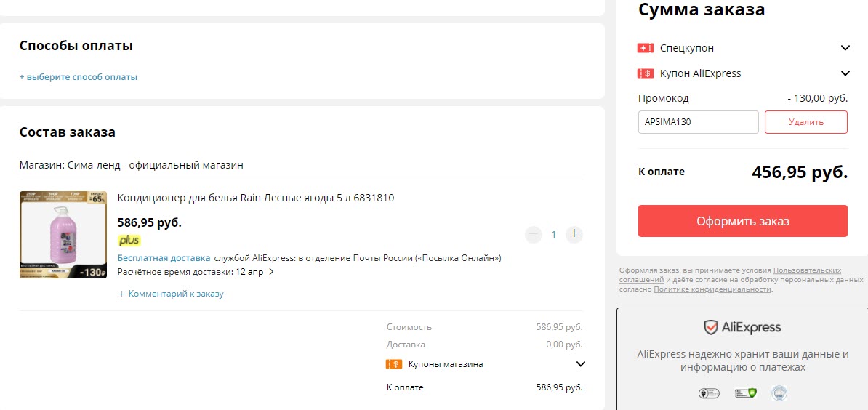The width and height of the screenshot is (868, 410).
Task: Click product title Кондиционер для белья Rain
Action: (256, 198)
